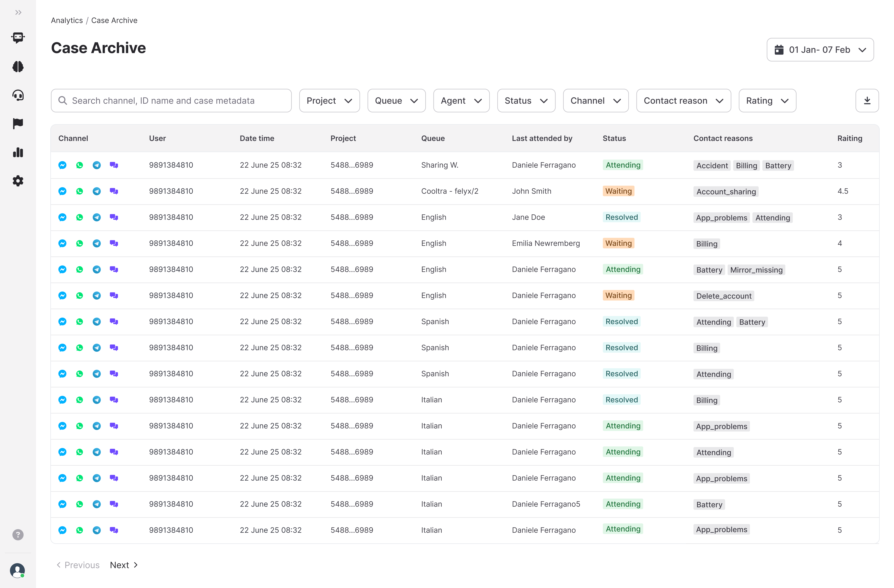Open the settings gear in sidebar
The image size is (894, 588).
tap(18, 181)
